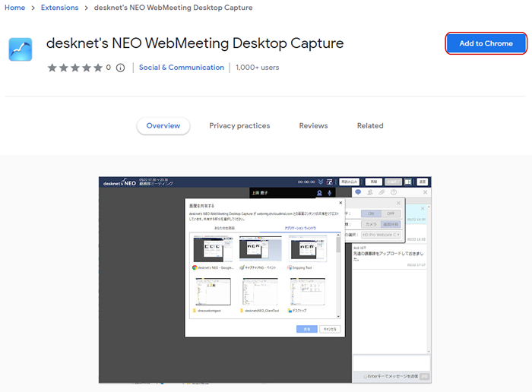Screen dimensions: 532x392
Task: Switch to the Privacy practices tab
Action: (x=239, y=126)
